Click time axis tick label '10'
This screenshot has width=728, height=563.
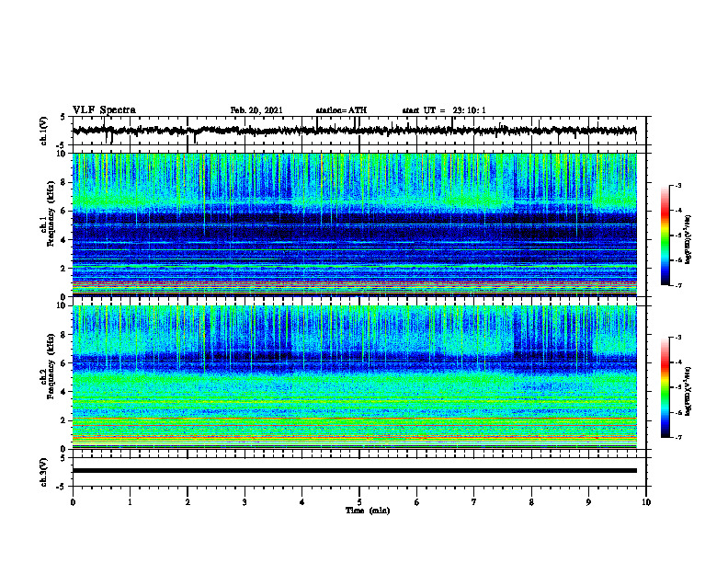[646, 502]
